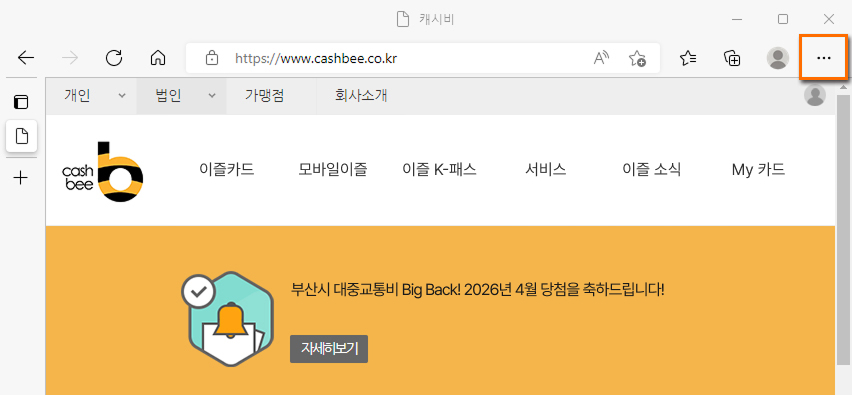Click the 자세히보기 button
The width and height of the screenshot is (852, 395).
329,349
